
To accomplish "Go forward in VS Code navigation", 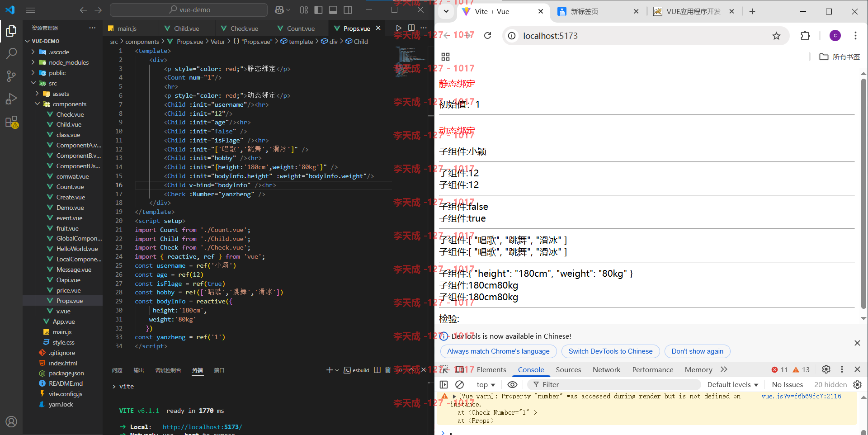I will (x=98, y=10).
